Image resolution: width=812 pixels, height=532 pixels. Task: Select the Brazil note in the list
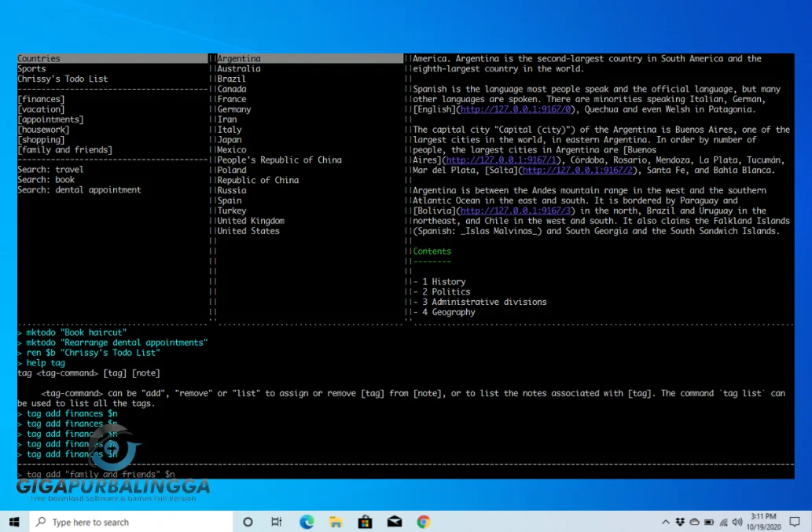click(232, 79)
